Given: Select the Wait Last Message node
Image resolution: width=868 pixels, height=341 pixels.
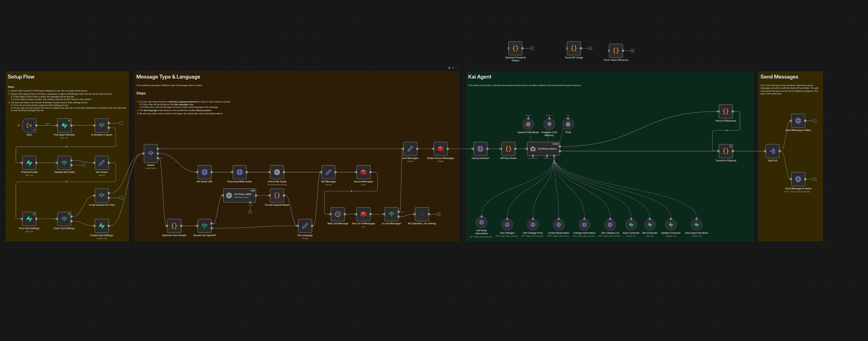Looking at the screenshot, I should pos(338,214).
